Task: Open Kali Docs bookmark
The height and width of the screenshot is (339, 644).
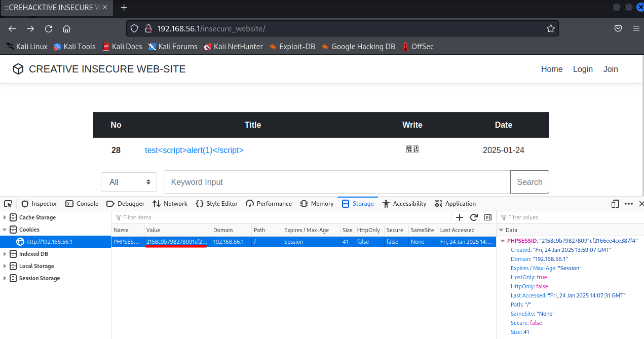Action: pos(122,47)
